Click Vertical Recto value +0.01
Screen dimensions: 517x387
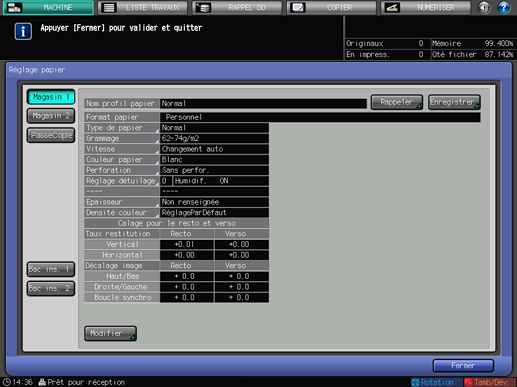point(187,244)
